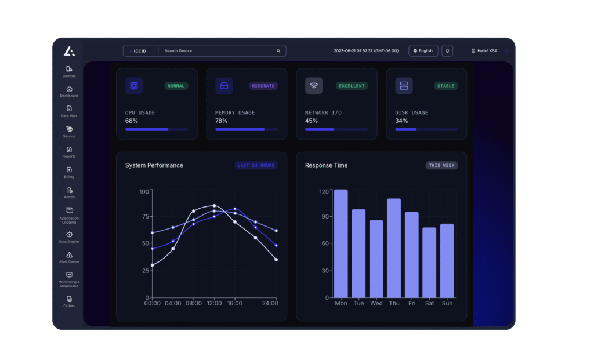Image resolution: width=594 pixels, height=364 pixels.
Task: Click the THIS WEEK range badge
Action: (441, 165)
